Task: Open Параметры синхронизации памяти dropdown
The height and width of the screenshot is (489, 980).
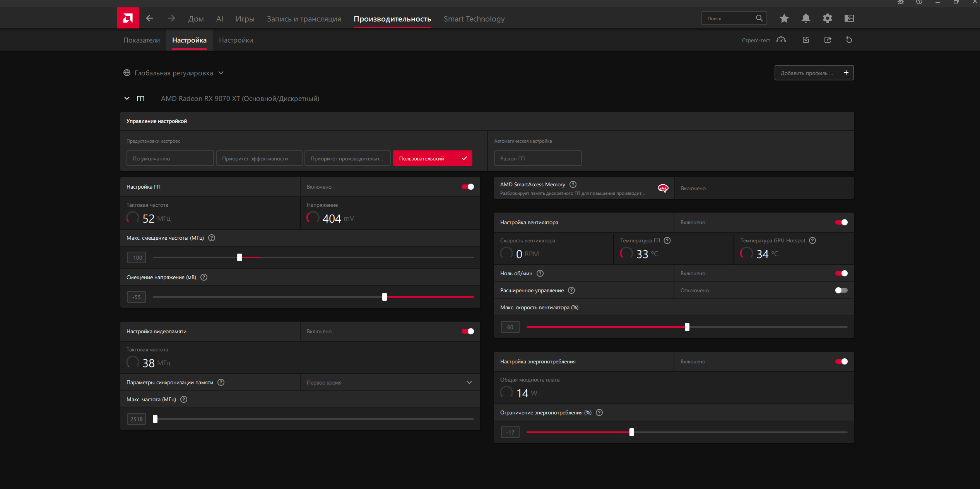Action: coord(469,382)
